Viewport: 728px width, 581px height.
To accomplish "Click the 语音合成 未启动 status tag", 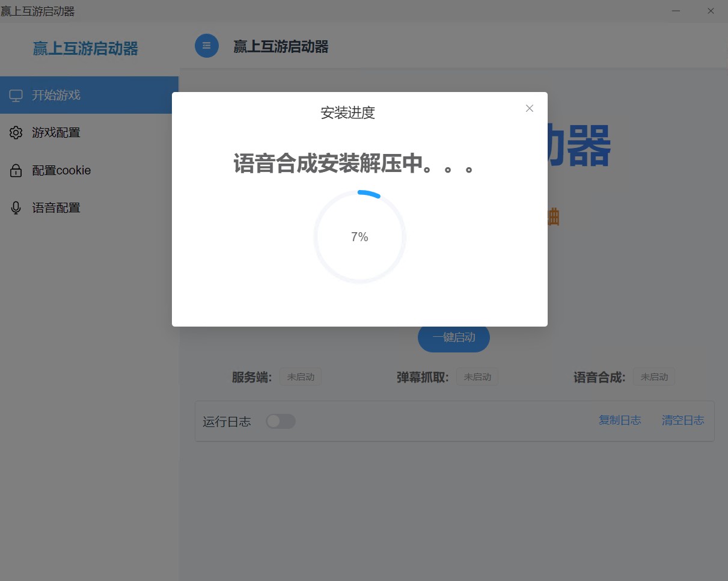I will 654,377.
